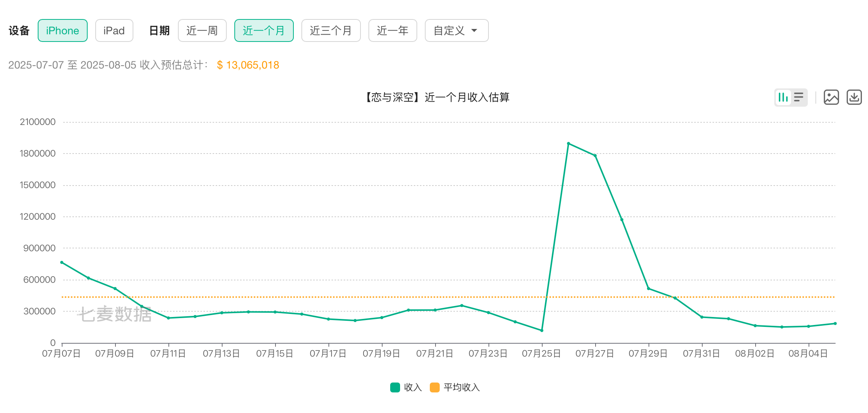Open the 自定义 date dropdown
Viewport: 868px width, 413px height.
pos(450,30)
